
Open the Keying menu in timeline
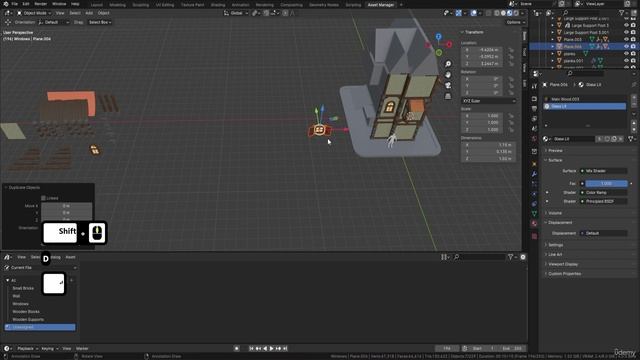pos(49,349)
